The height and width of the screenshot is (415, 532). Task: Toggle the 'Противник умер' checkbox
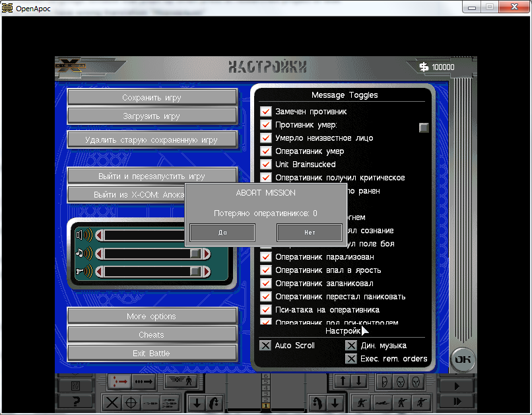[x=265, y=125]
